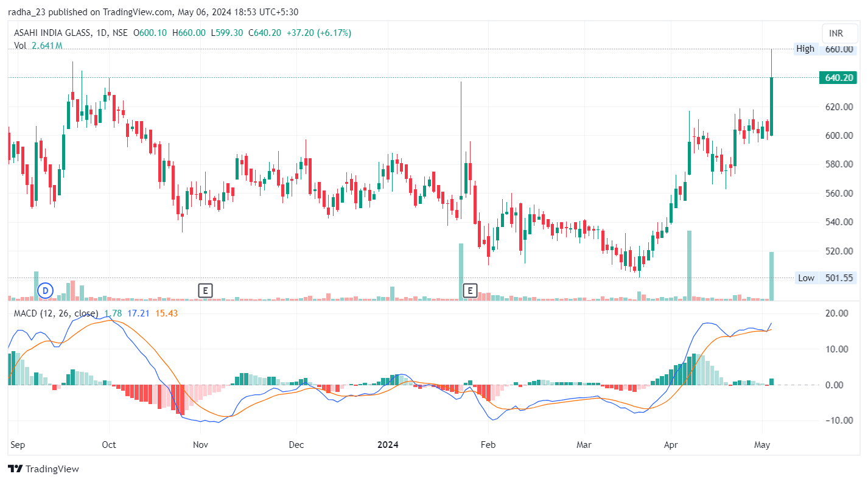Click the Dec label on time axis
Viewport: 868px width, 482px height.
click(296, 445)
